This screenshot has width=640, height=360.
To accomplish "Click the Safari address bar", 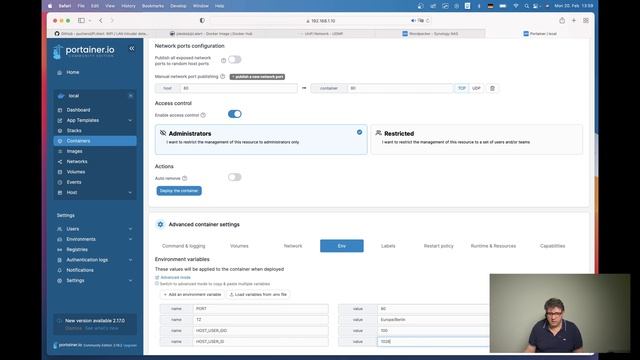I will click(x=322, y=20).
